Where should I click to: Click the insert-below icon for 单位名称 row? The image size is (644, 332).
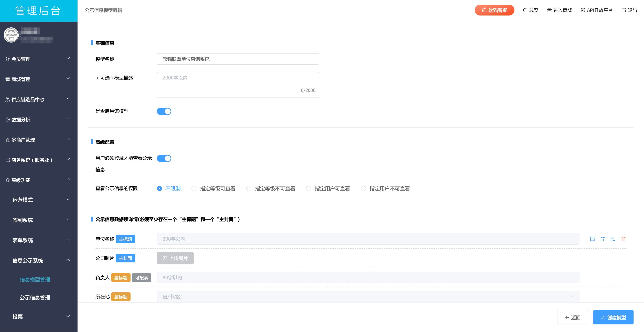pos(613,239)
